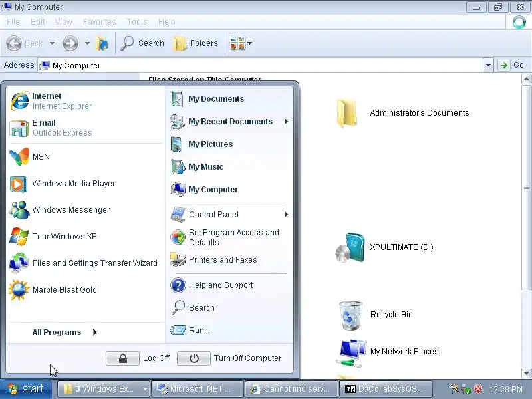
Task: Open Tools menu in My Computer
Action: point(137,22)
